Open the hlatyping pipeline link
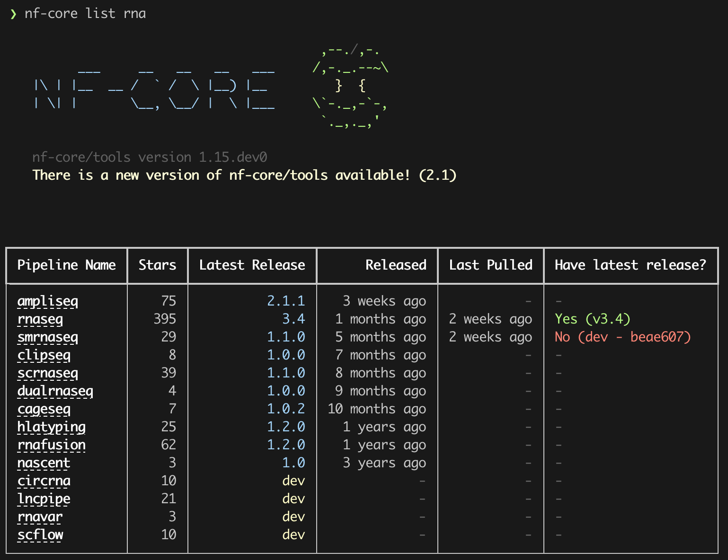Viewport: 728px width, 560px height. (51, 427)
